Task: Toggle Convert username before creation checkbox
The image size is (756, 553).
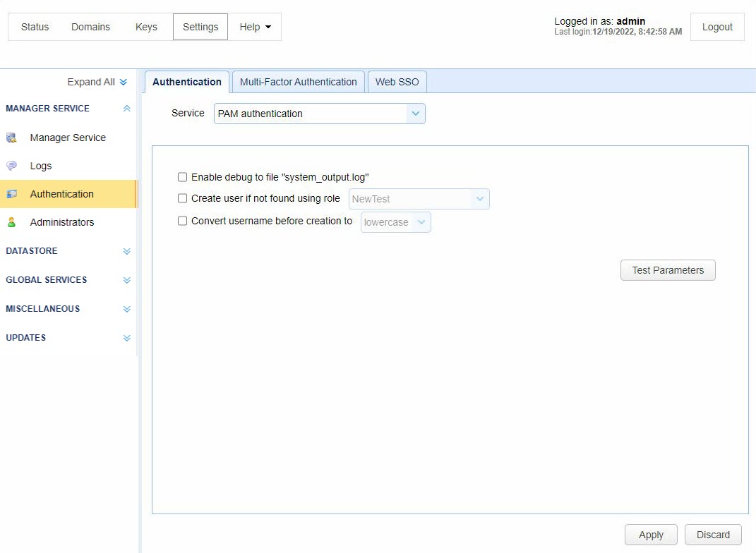Action: click(x=183, y=221)
